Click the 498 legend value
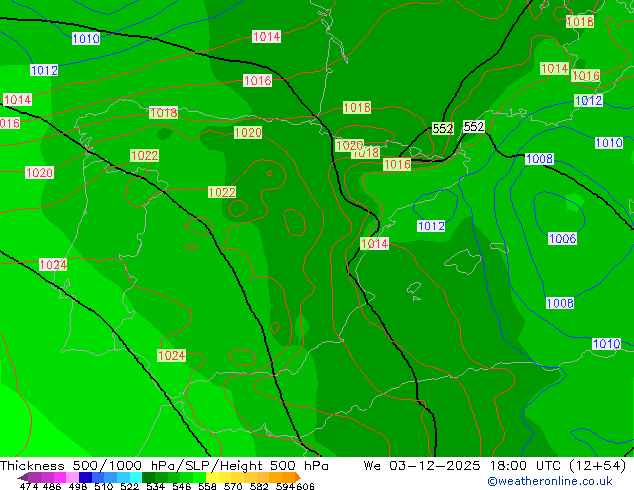Viewport: 634px width, 490px height. tap(78, 486)
